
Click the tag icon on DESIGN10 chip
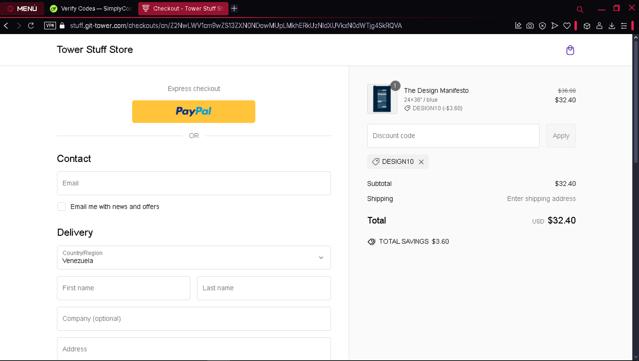point(375,162)
